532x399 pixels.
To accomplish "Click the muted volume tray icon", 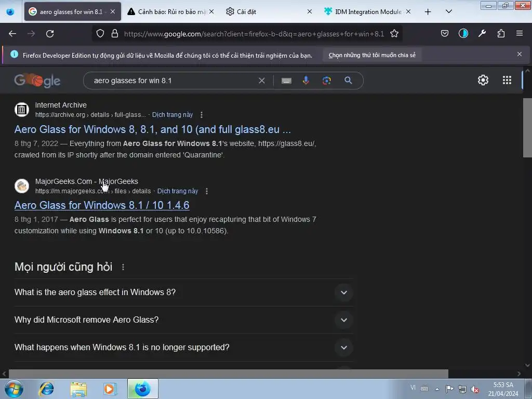I will tap(475, 389).
